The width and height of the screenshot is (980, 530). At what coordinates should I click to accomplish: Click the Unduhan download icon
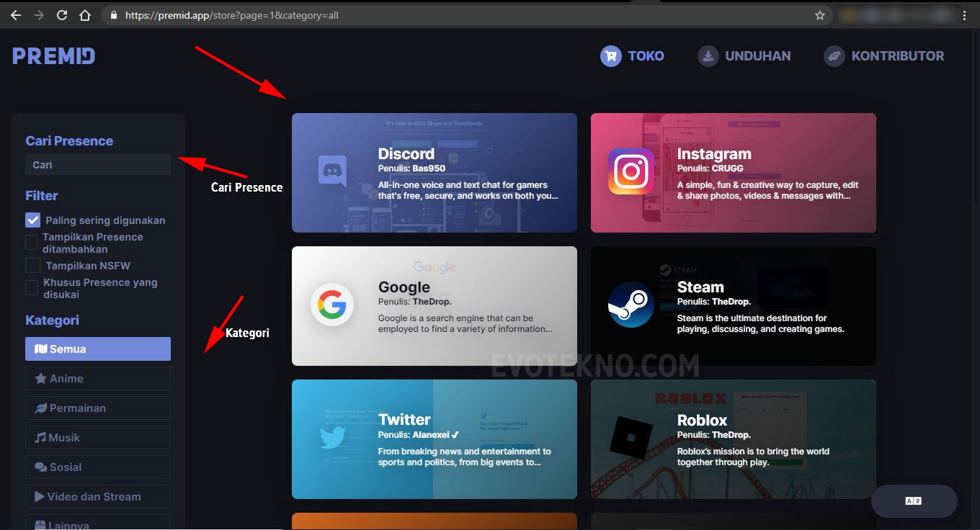coord(708,56)
